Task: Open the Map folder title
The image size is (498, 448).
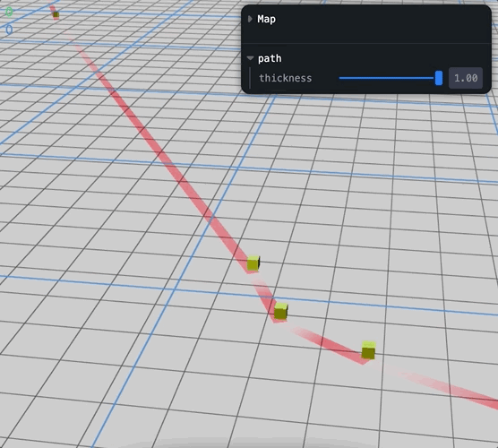Action: [267, 19]
